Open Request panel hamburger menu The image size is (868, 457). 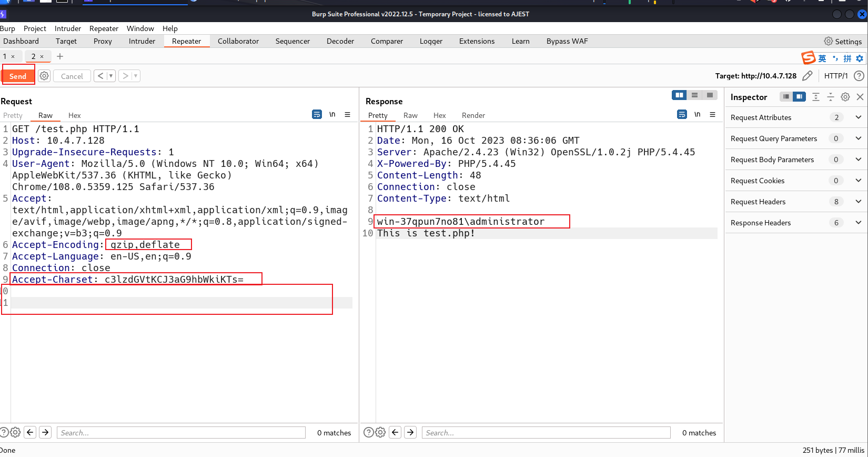point(347,114)
